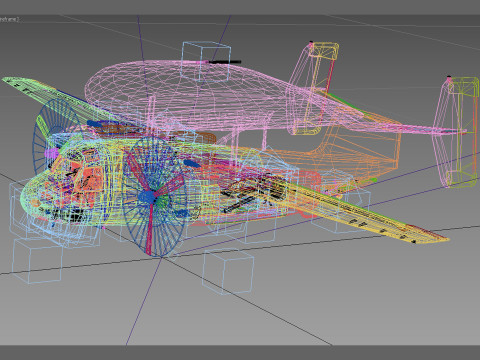Select the black rod on top of radar dome
480x360 pixels.
pyautogui.click(x=224, y=62)
